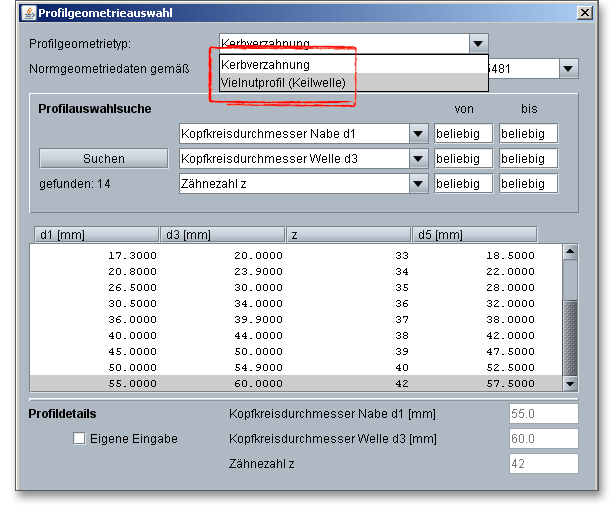
Task: Open the Kopfkreisdurchmesser Nabe d1 search dropdown
Action: click(418, 134)
